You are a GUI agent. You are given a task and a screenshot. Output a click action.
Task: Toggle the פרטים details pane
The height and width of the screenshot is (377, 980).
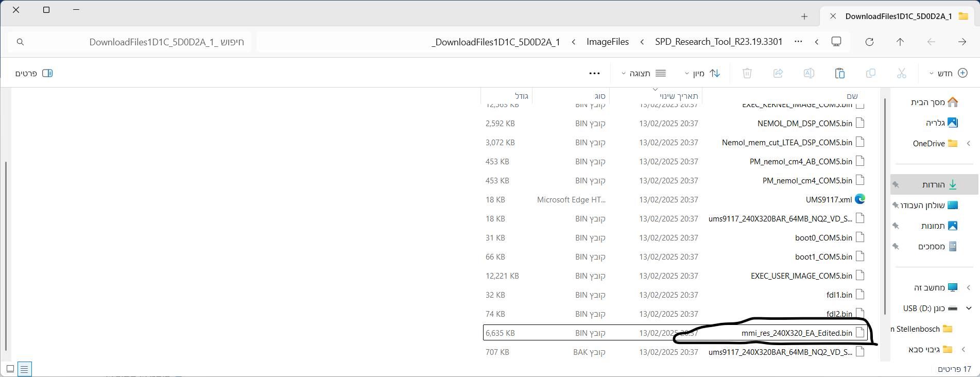pyautogui.click(x=34, y=73)
